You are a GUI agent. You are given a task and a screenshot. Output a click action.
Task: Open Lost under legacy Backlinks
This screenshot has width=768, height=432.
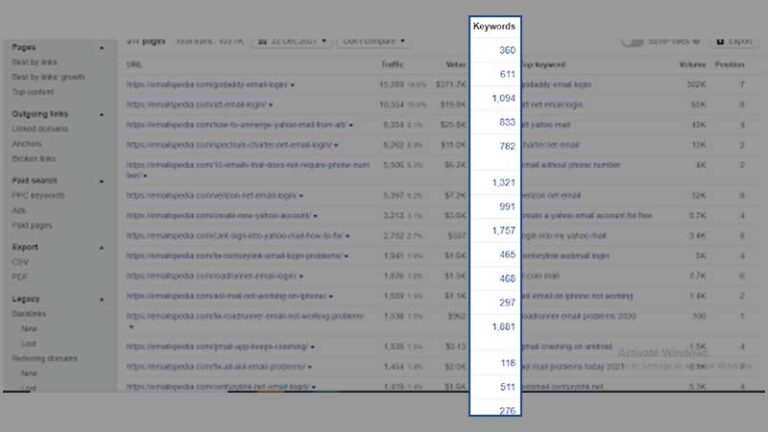click(28, 343)
